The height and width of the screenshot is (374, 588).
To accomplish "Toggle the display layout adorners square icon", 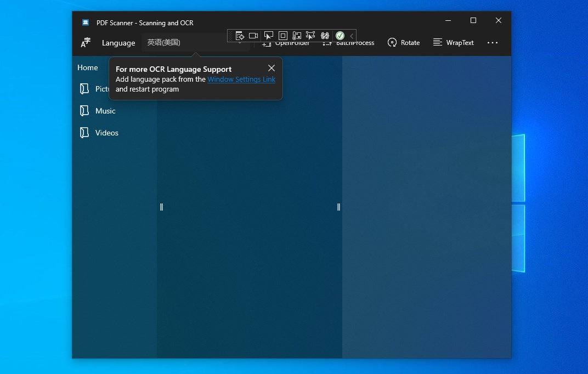I will [x=282, y=36].
